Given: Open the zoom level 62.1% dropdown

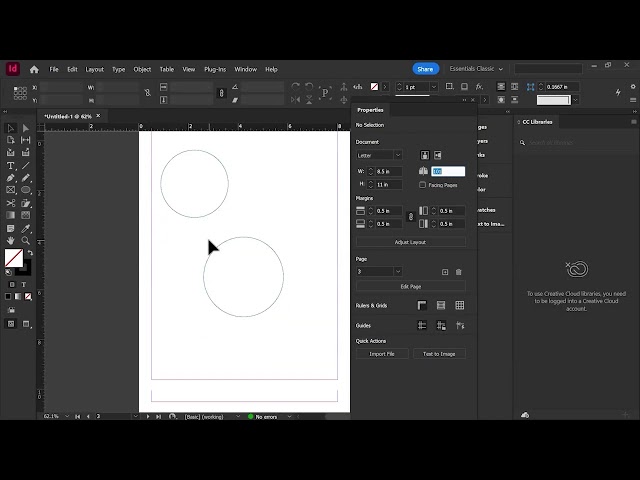Looking at the screenshot, I should [x=67, y=416].
